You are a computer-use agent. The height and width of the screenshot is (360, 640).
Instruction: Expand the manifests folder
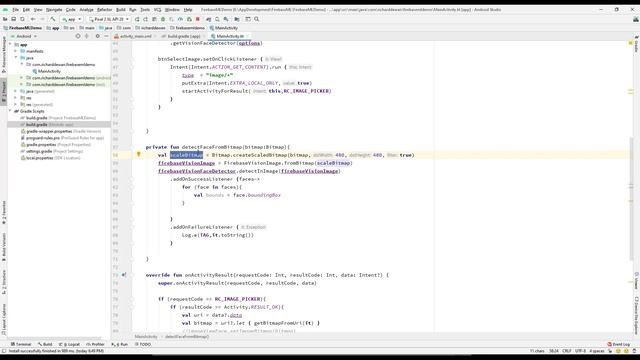tap(16, 51)
